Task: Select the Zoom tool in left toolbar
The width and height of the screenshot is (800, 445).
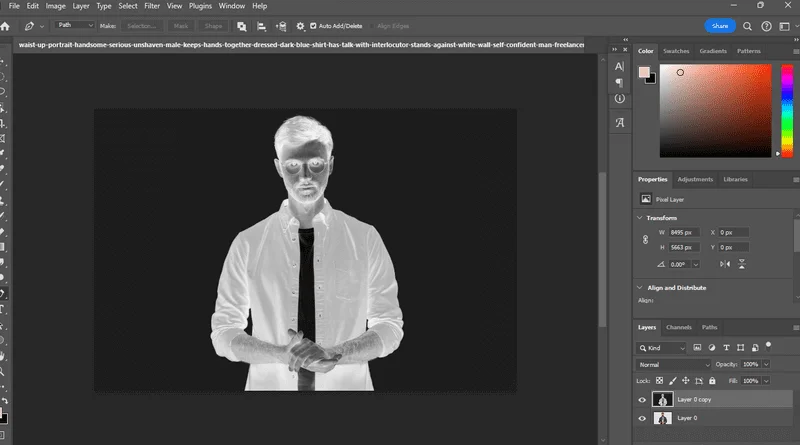Action: pyautogui.click(x=3, y=372)
